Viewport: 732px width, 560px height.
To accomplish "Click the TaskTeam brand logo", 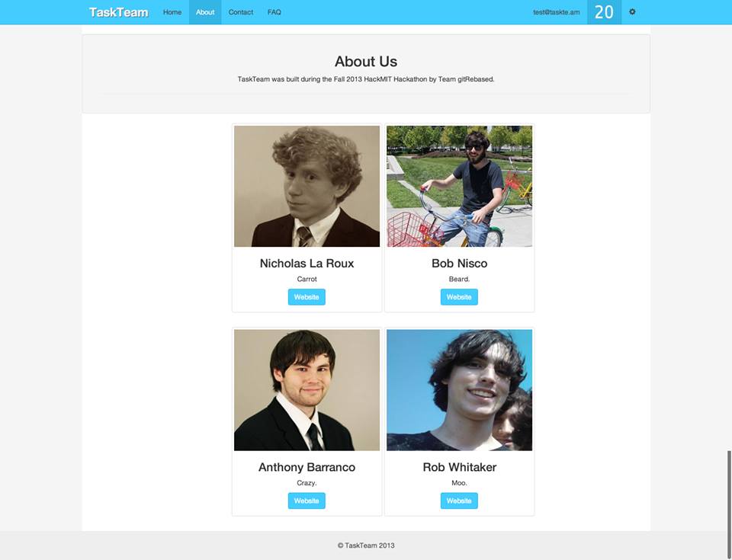I will [x=119, y=12].
